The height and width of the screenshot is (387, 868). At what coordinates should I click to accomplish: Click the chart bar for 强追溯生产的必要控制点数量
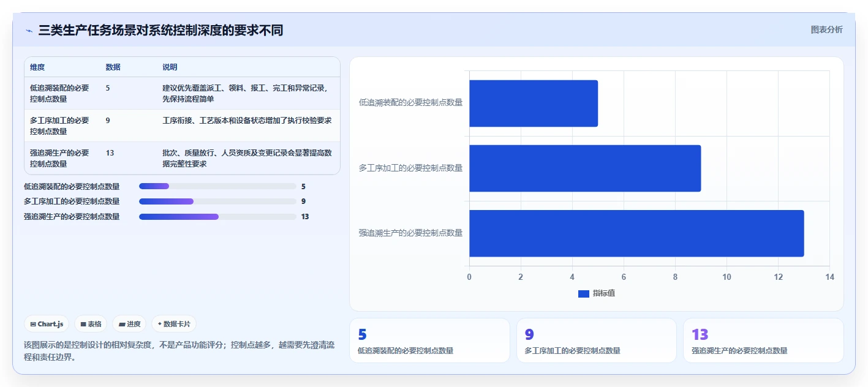tap(636, 233)
